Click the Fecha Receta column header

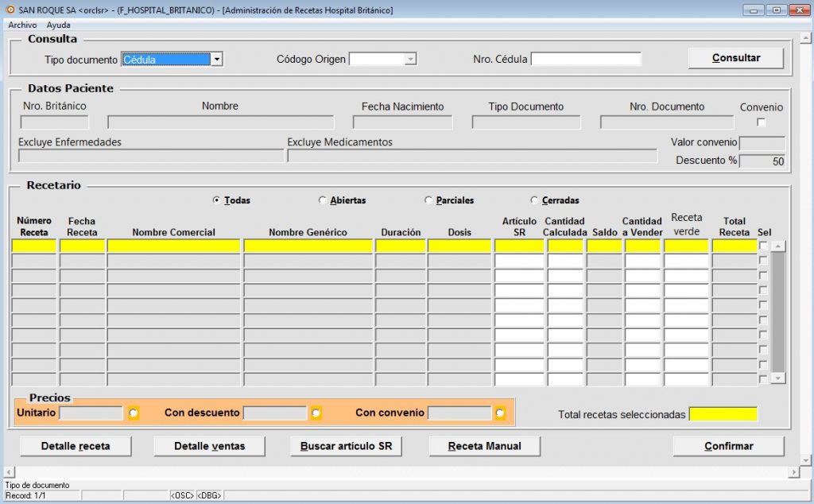pyautogui.click(x=82, y=227)
